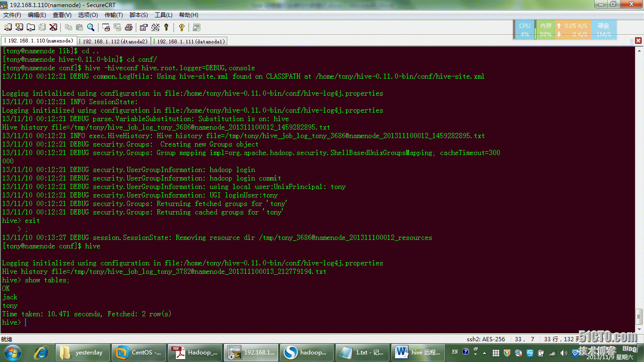Open the Keymap Editor icon
644x362 pixels.
155,27
